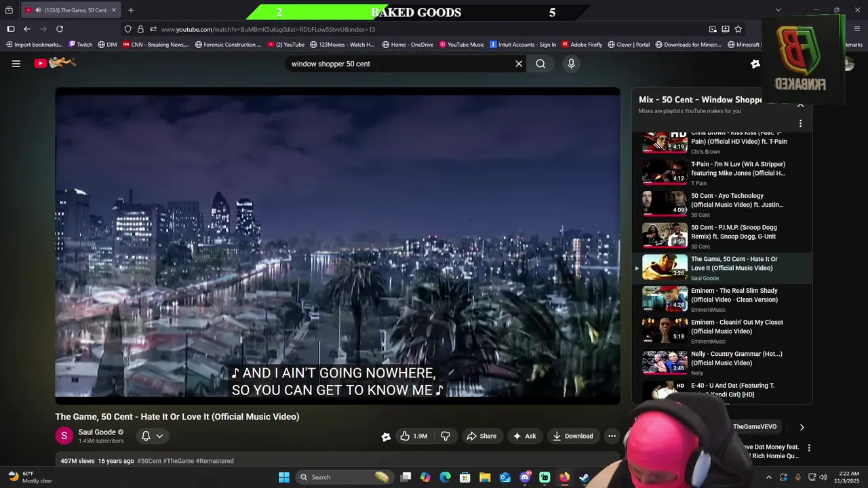Open the #Remastered hashtag link

pyautogui.click(x=215, y=461)
